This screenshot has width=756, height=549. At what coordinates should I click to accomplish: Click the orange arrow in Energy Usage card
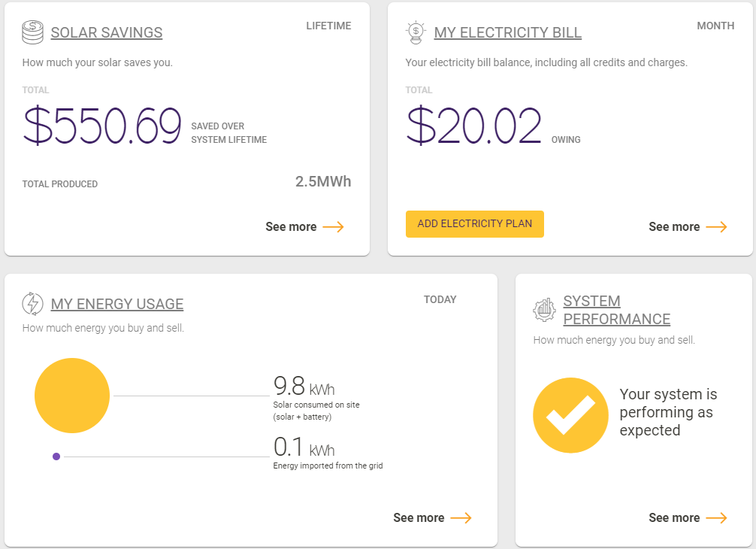point(461,517)
